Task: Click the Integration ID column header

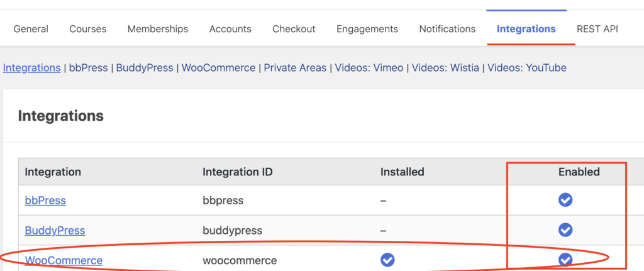Action: 237,172
